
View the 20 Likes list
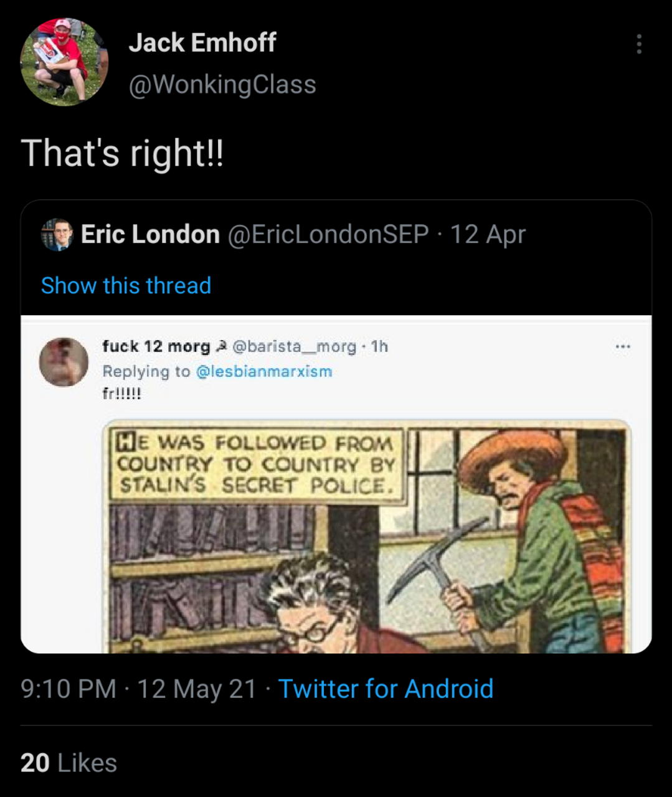pyautogui.click(x=69, y=763)
